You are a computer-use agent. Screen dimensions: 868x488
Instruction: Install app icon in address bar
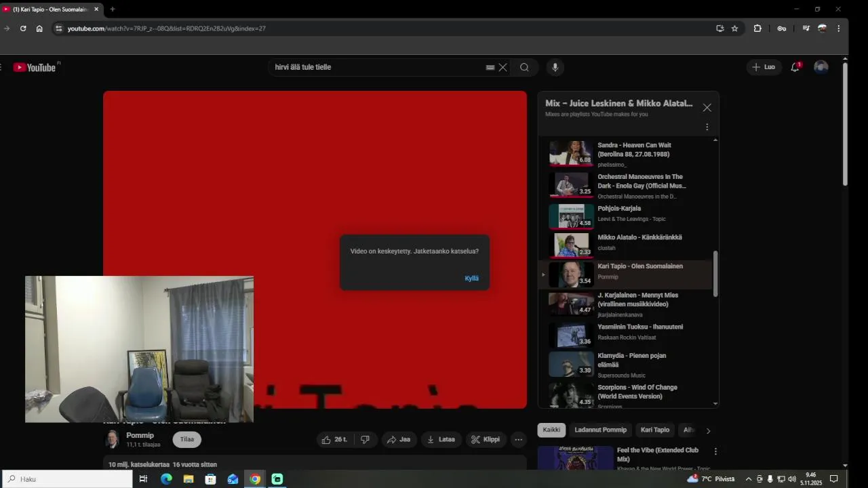[719, 28]
